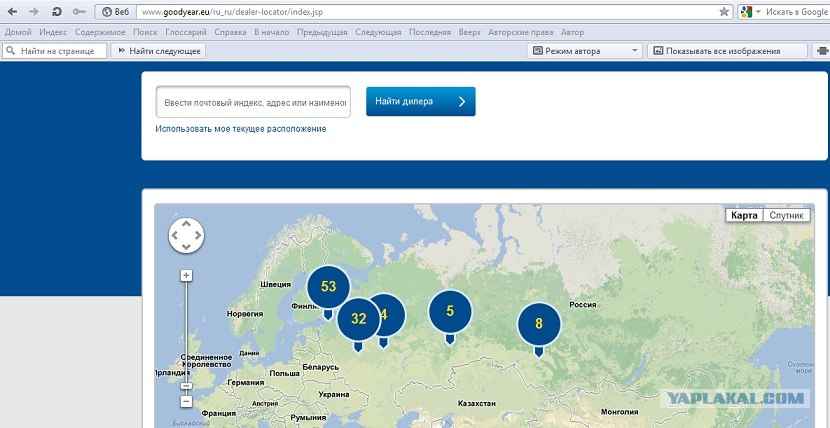This screenshot has width=830, height=428.
Task: Go back with the browser back arrow
Action: click(x=12, y=12)
